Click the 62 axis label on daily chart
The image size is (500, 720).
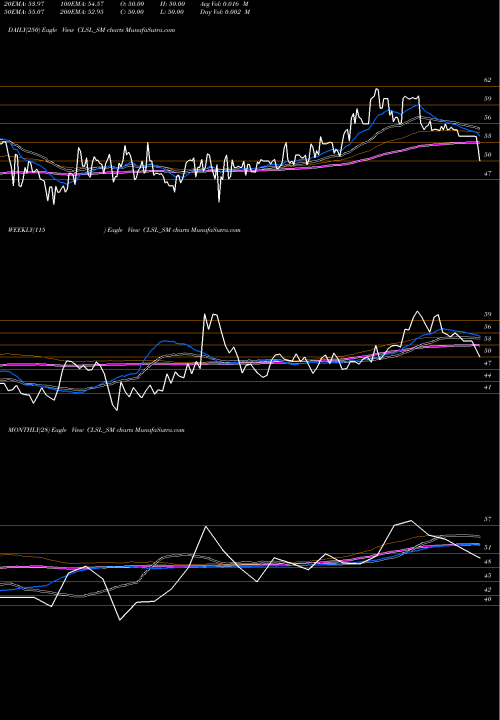pyautogui.click(x=487, y=80)
